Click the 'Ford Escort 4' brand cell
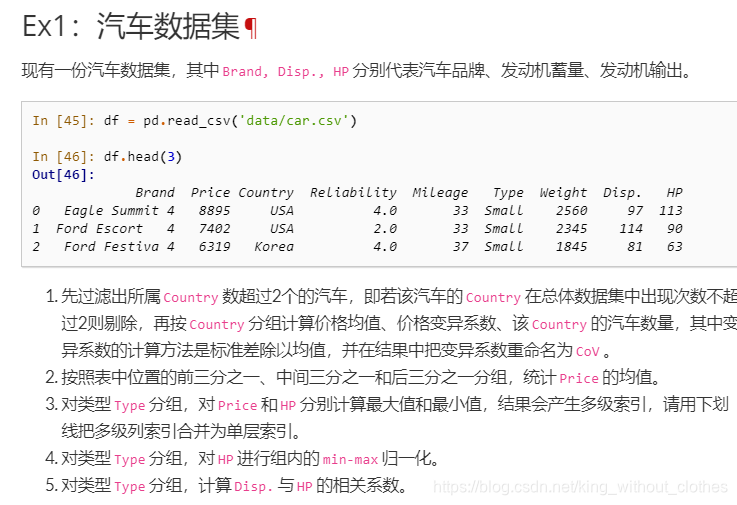This screenshot has height=505, width=737. [x=115, y=229]
